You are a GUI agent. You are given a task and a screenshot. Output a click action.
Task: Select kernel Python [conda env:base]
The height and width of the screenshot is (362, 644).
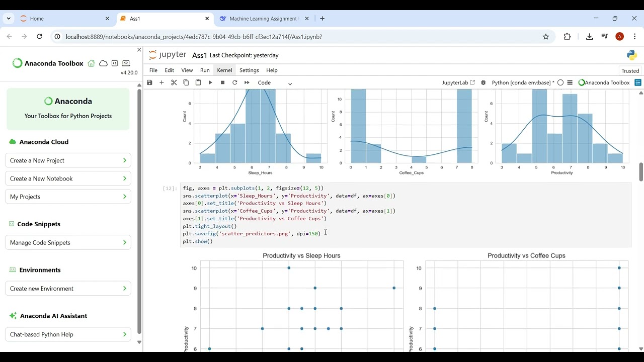523,82
